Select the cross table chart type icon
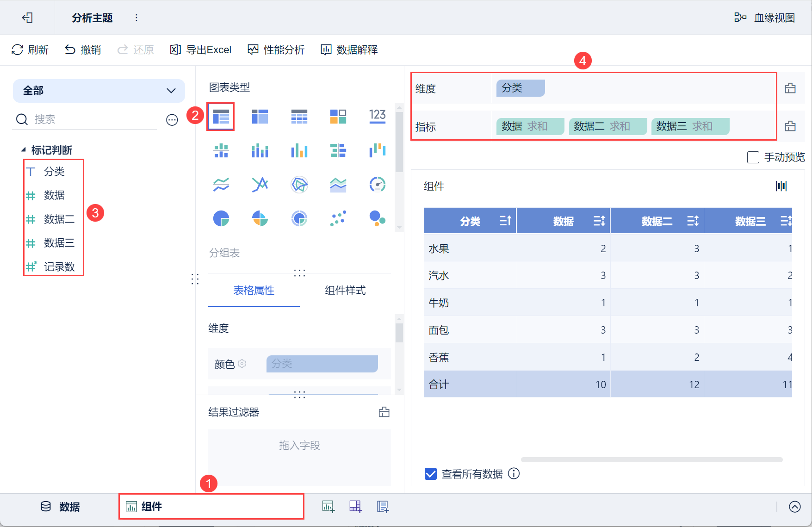The image size is (812, 527). (260, 117)
